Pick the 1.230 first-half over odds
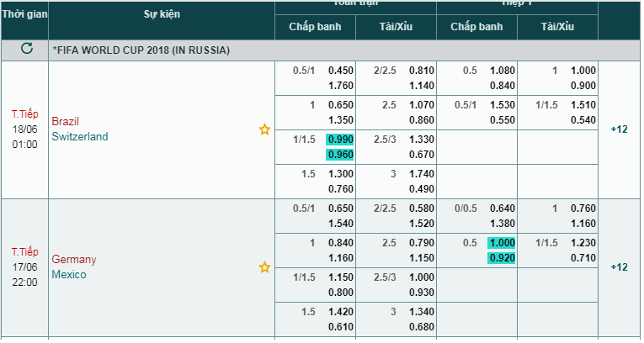Viewport: 644px width, 343px height. (x=583, y=243)
